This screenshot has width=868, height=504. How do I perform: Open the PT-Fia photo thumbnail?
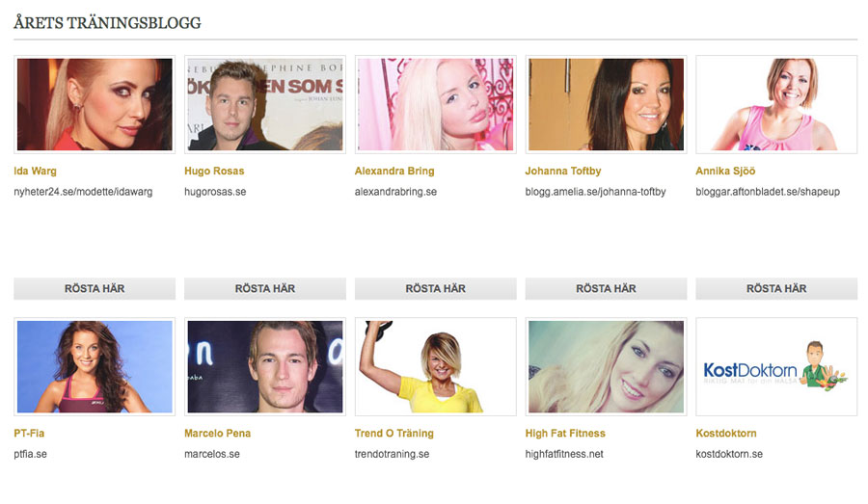click(x=95, y=367)
